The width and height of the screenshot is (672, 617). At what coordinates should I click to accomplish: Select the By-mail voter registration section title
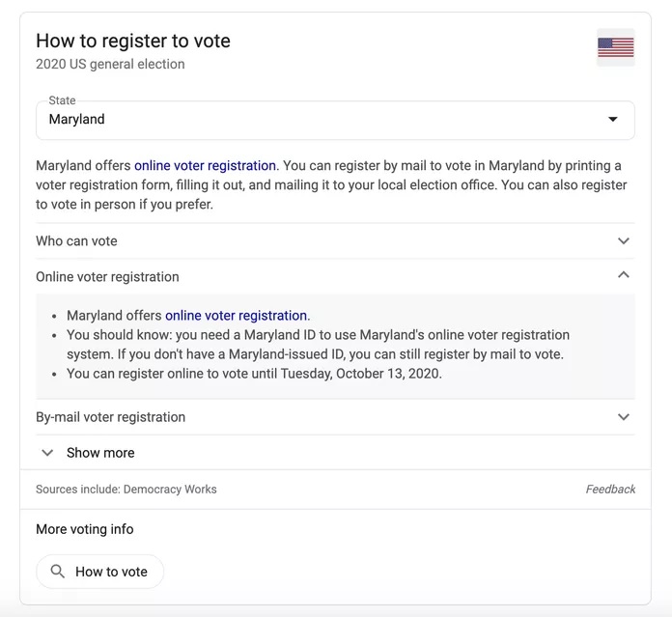pyautogui.click(x=110, y=417)
